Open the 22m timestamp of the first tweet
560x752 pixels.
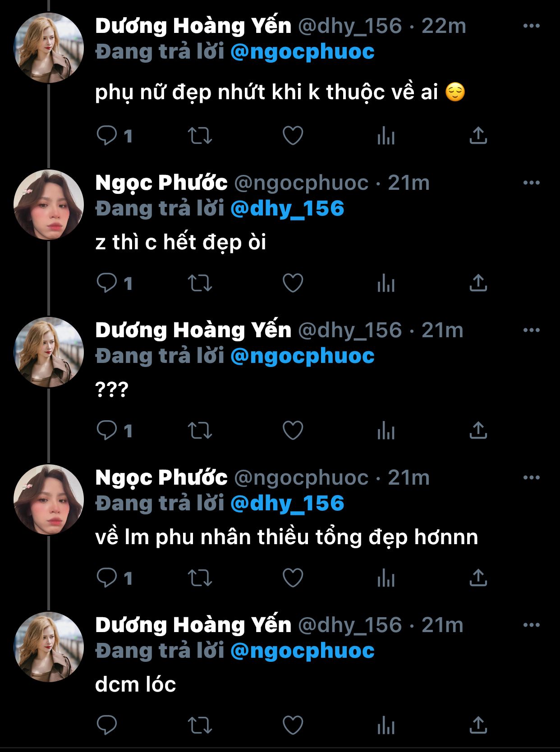(x=444, y=26)
